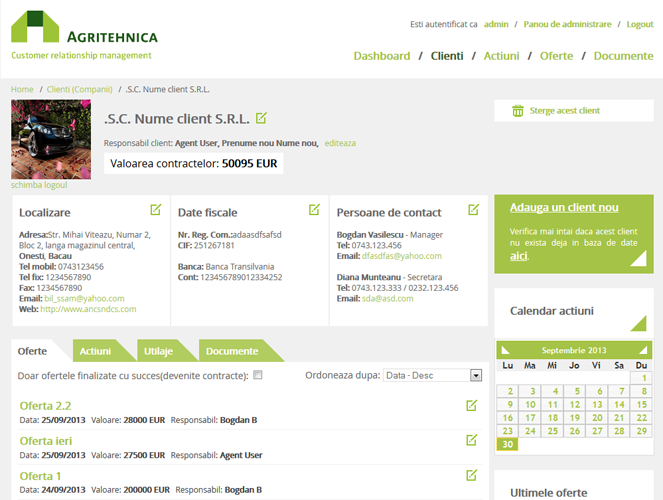The image size is (663, 500).
Task: Open Clienti (Companii) breadcrumb
Action: pyautogui.click(x=79, y=89)
